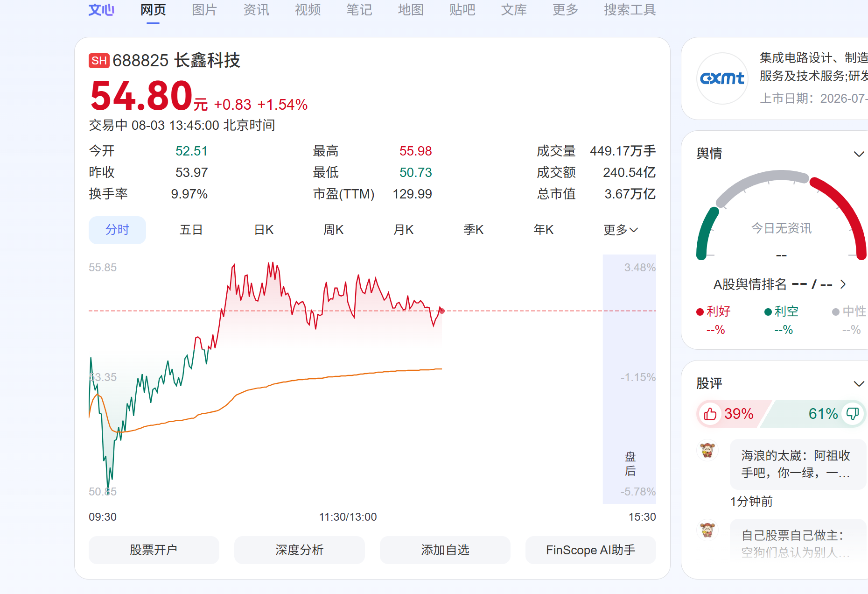Switch to the 文心 tab

[101, 10]
